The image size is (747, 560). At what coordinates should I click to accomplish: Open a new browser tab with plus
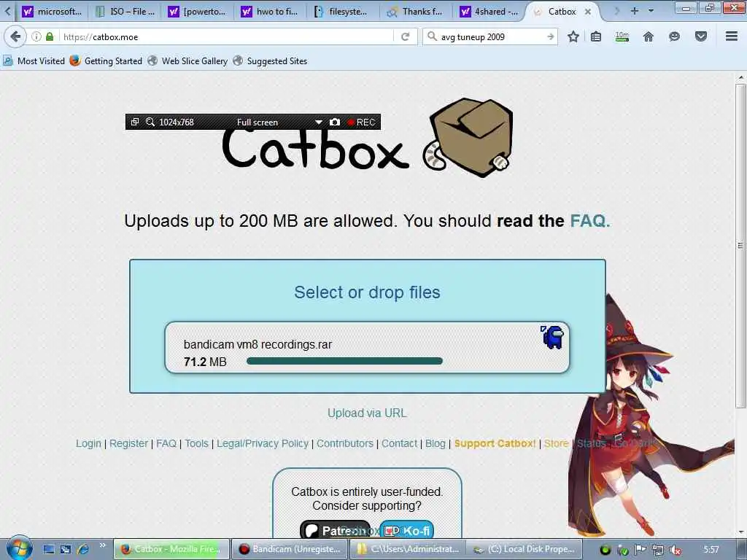[635, 10]
